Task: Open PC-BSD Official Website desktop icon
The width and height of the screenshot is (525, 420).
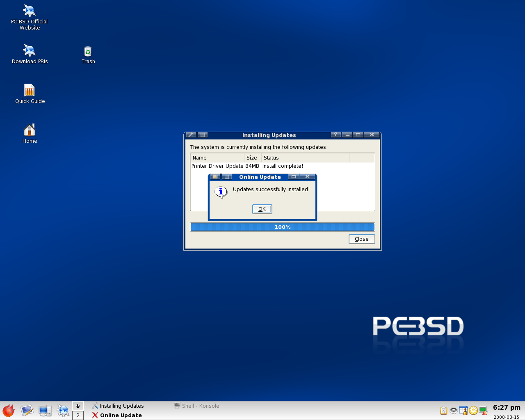Action: [30, 17]
